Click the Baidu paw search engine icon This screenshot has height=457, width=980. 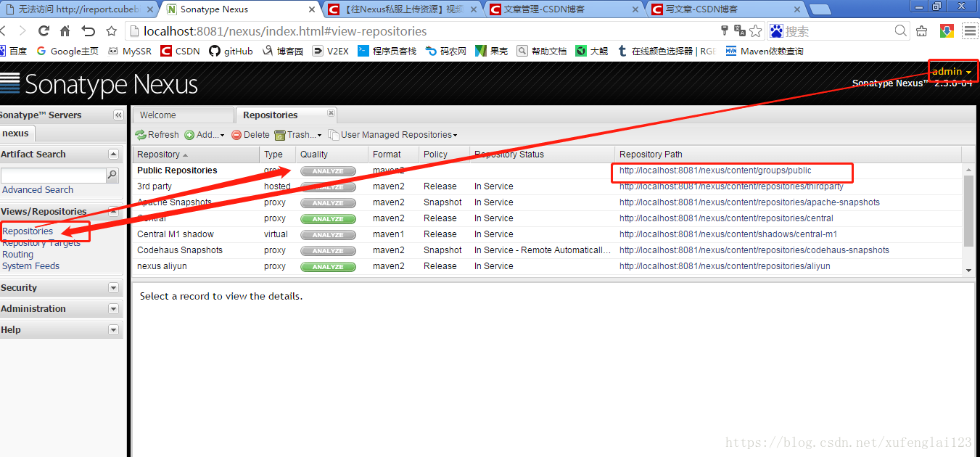pyautogui.click(x=777, y=31)
